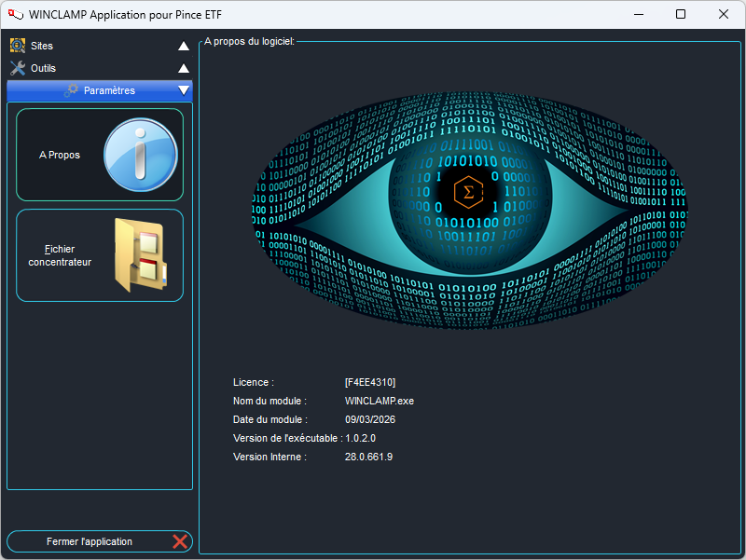Maximize the WINCLAMP window
Viewport: 746px width, 560px height.
[x=681, y=14]
